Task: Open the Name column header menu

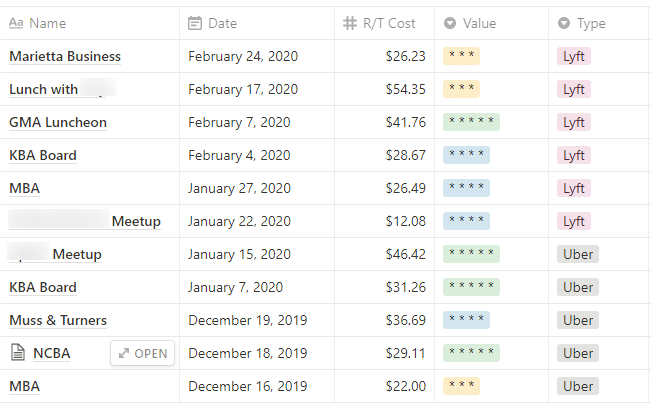Action: coord(90,23)
